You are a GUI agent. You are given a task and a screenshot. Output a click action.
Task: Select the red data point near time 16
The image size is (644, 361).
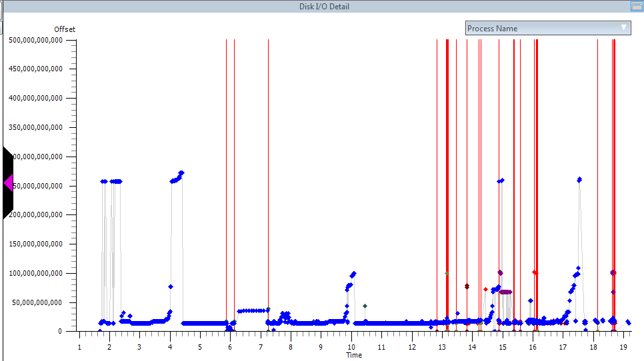coord(535,272)
